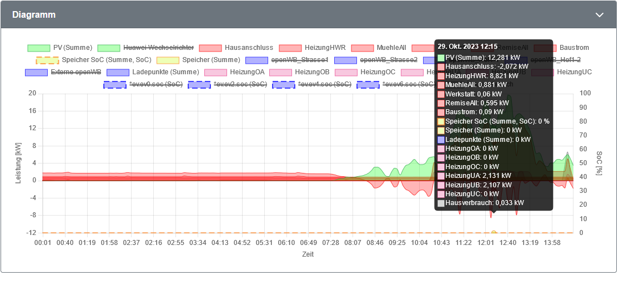Click the highlighted SoC data point marker

point(494,233)
